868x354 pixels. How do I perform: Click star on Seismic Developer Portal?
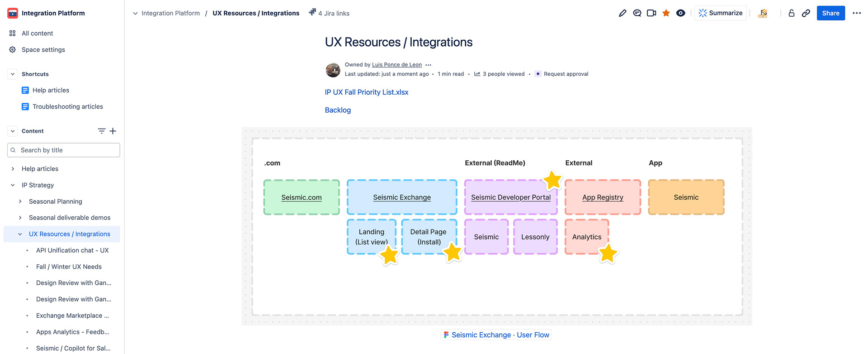point(552,180)
